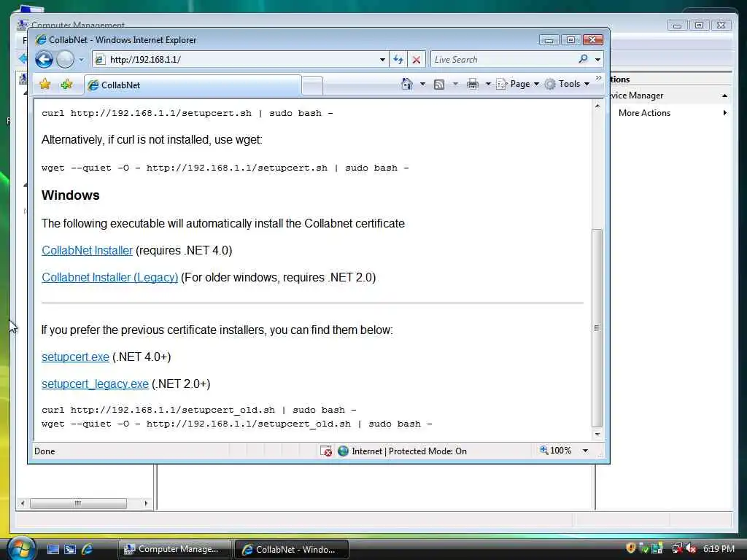This screenshot has height=560, width=747.
Task: Click the IE Back navigation button
Action: coord(44,60)
